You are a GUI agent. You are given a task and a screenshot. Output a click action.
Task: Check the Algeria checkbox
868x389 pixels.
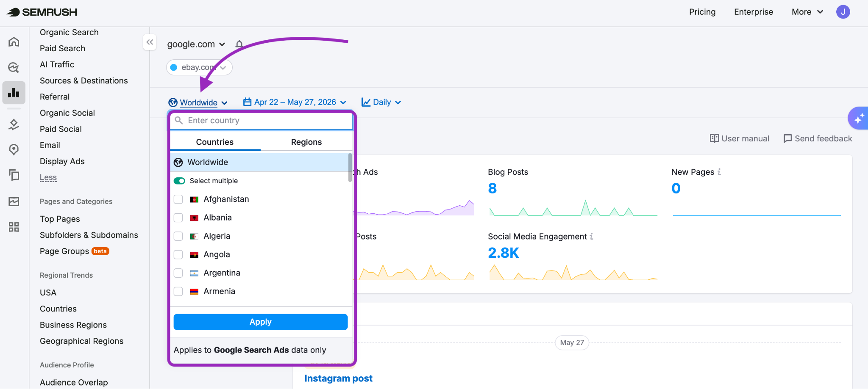point(178,236)
